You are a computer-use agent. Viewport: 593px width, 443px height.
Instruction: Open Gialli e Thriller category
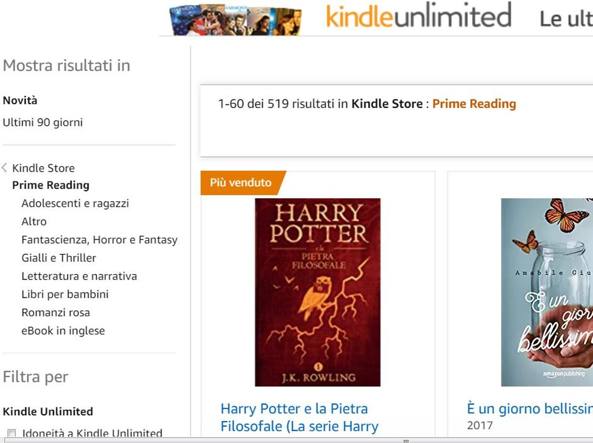tap(59, 258)
